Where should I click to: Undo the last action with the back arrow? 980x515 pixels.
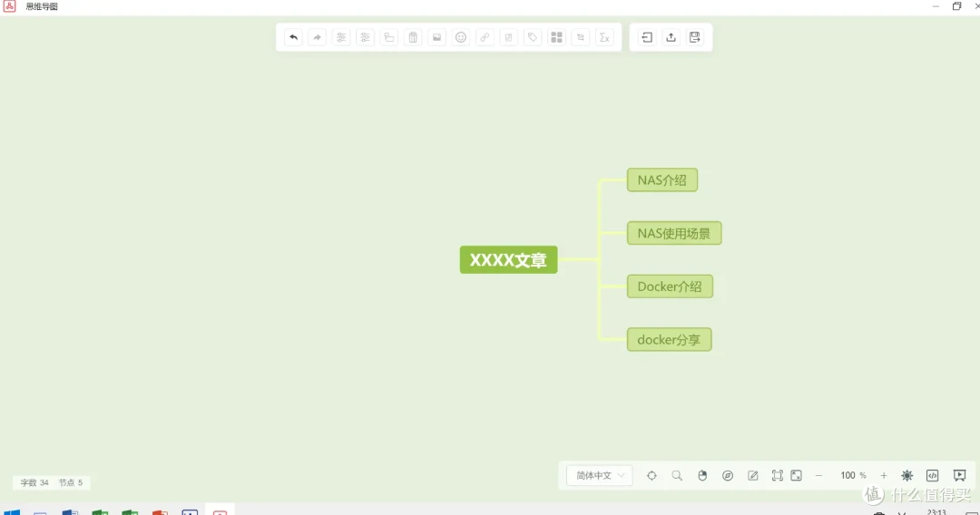point(293,37)
